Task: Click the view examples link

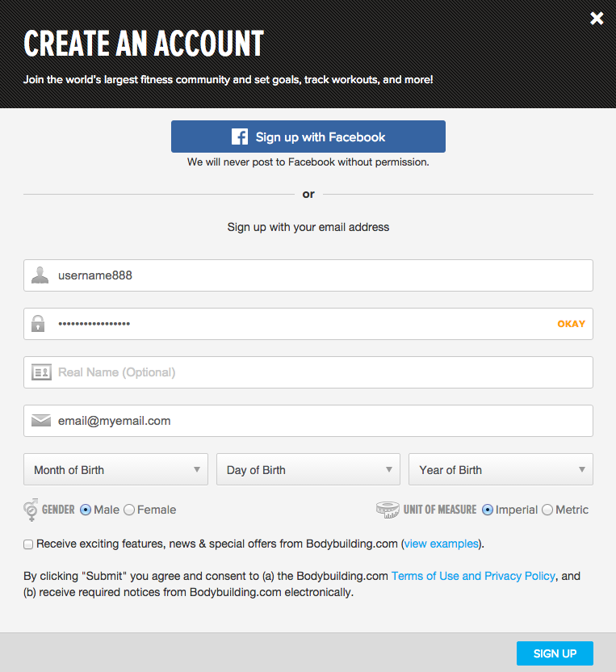Action: tap(441, 544)
